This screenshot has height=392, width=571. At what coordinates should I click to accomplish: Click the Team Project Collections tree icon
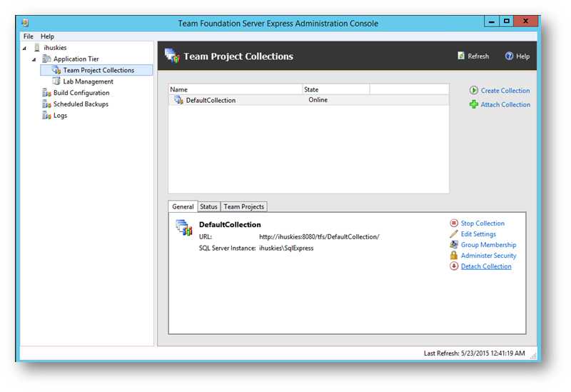click(x=56, y=70)
